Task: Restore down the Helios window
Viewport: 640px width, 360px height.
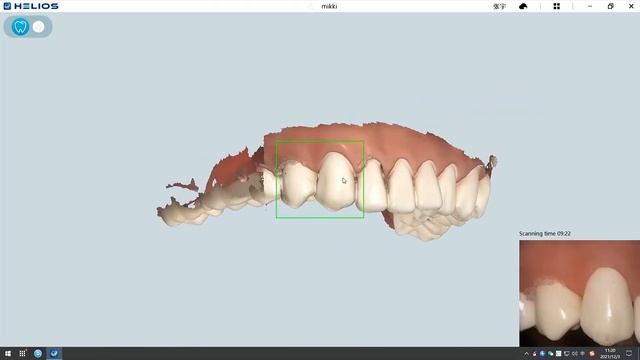Action: point(610,6)
